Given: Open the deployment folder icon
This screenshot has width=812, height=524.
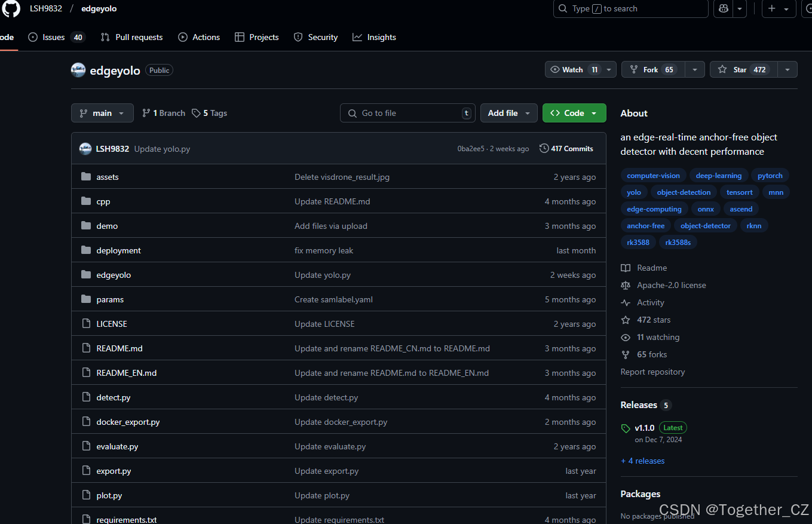Looking at the screenshot, I should [86, 250].
